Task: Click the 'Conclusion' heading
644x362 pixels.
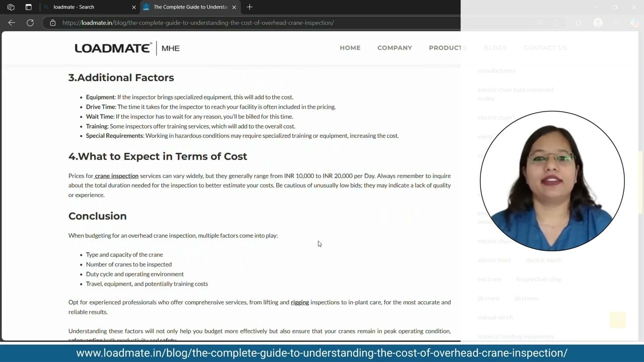Action: click(x=98, y=216)
